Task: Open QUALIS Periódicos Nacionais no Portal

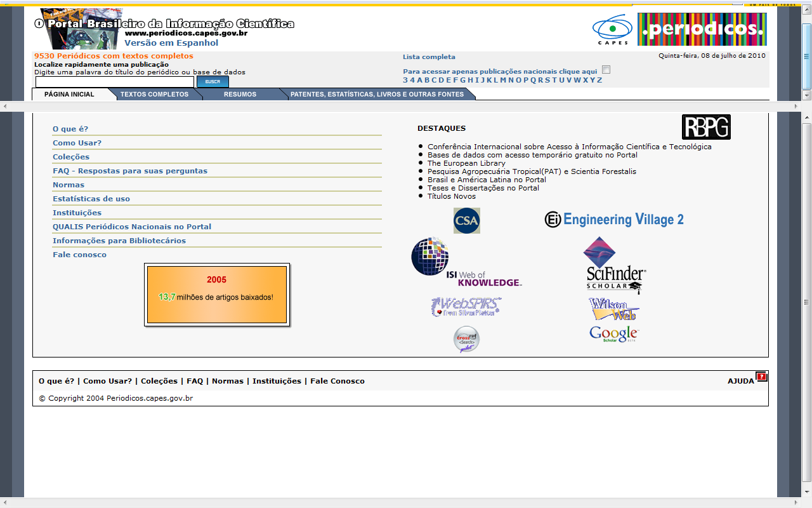Action: pos(132,227)
